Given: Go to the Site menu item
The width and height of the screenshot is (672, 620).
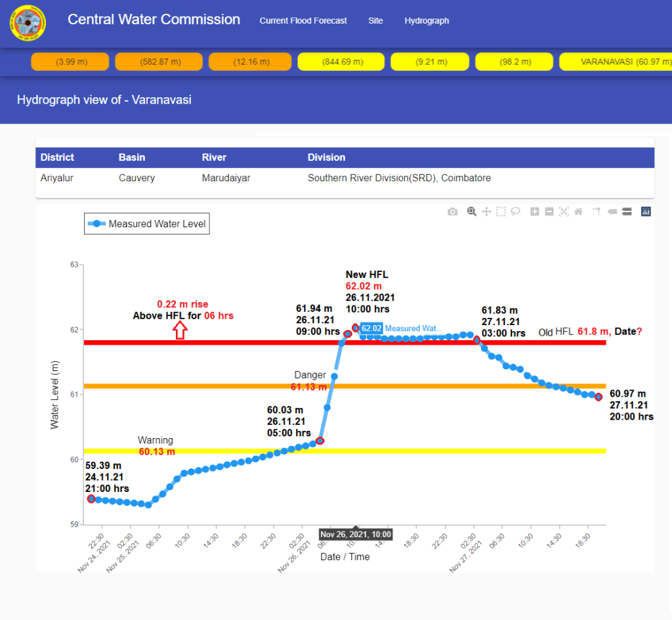Looking at the screenshot, I should (x=375, y=21).
